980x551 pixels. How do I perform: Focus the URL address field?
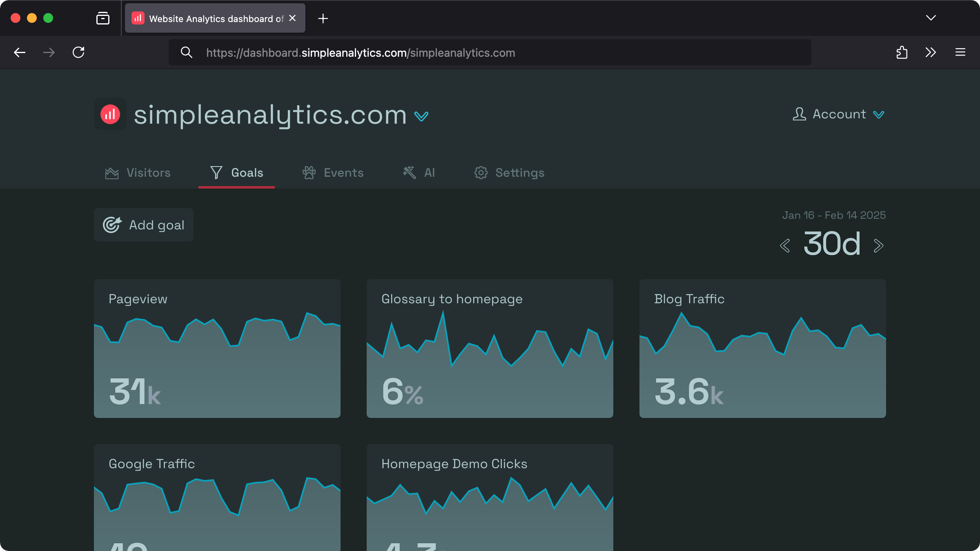490,52
